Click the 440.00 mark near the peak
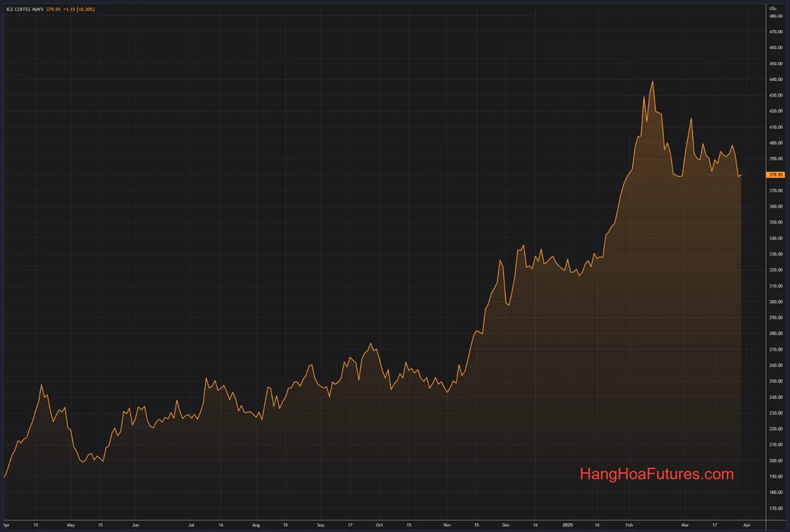 (x=775, y=79)
